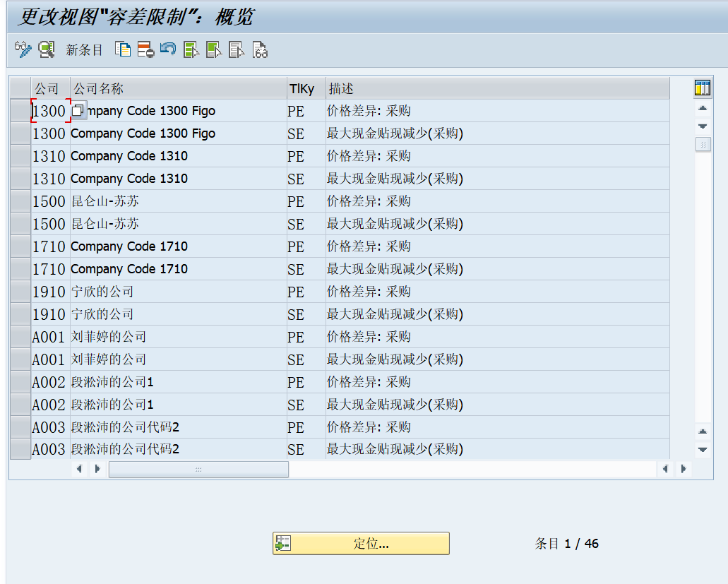The width and height of the screenshot is (728, 584).
Task: Click right arrow of company-name horizontal scrollbar
Action: tap(97, 469)
